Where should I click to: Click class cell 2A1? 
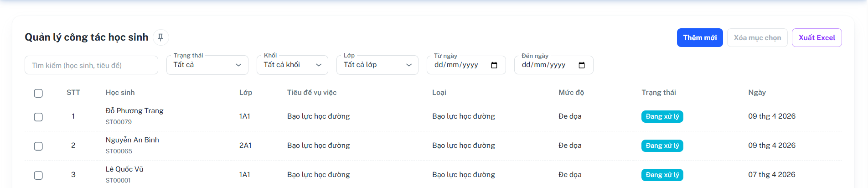[x=245, y=146]
